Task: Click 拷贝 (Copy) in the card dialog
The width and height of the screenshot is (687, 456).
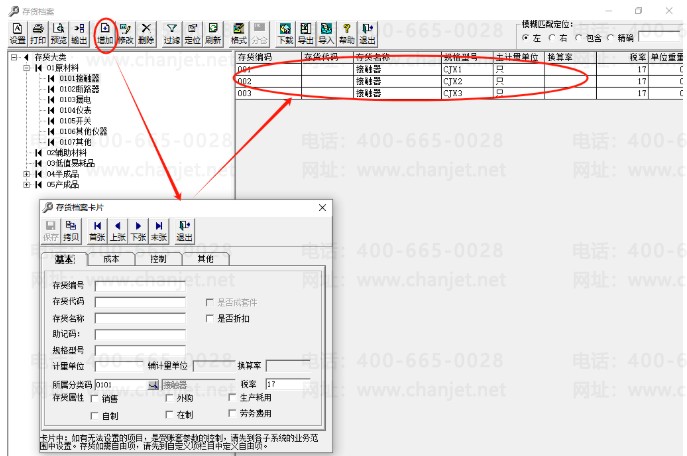Action: coord(71,231)
